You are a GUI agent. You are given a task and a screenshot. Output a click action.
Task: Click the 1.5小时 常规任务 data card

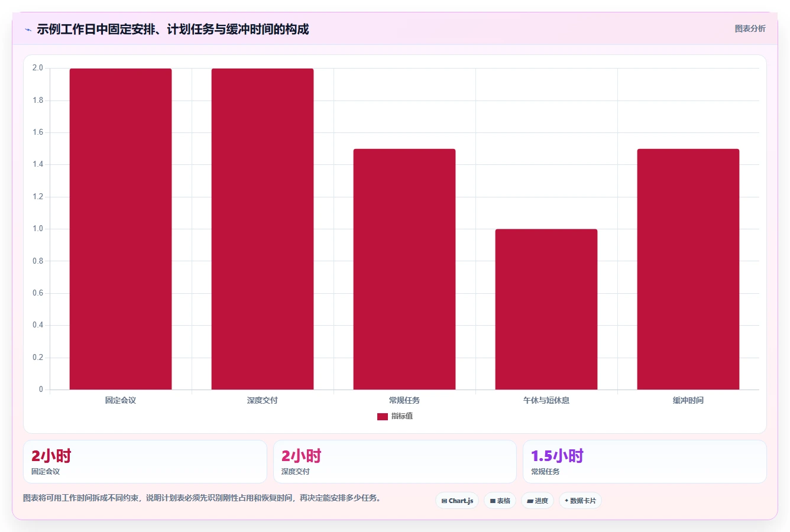click(645, 462)
